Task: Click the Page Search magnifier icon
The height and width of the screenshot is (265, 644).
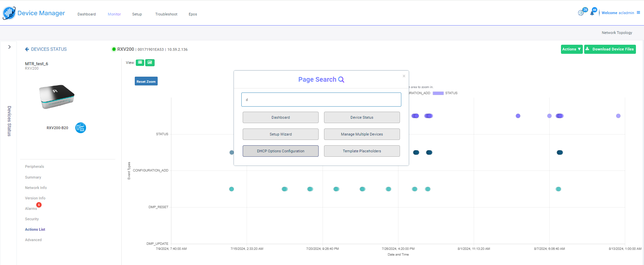Action: [341, 80]
